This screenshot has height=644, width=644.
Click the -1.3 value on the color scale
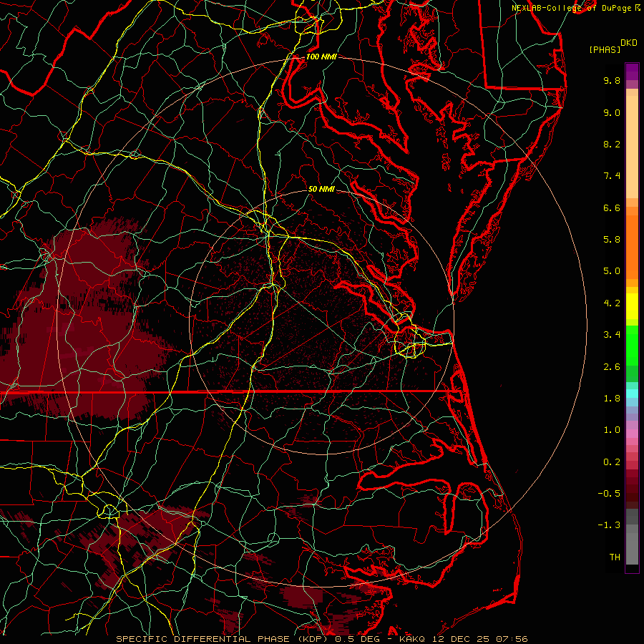click(x=609, y=525)
